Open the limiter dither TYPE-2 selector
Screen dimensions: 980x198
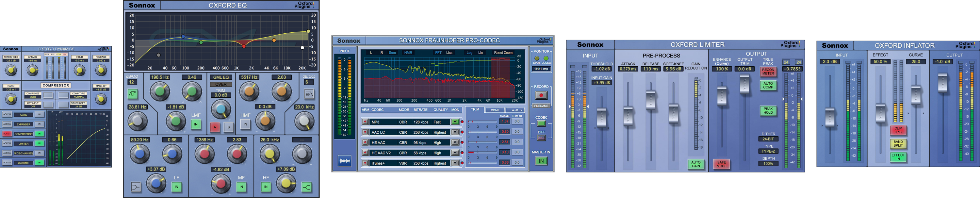[768, 151]
